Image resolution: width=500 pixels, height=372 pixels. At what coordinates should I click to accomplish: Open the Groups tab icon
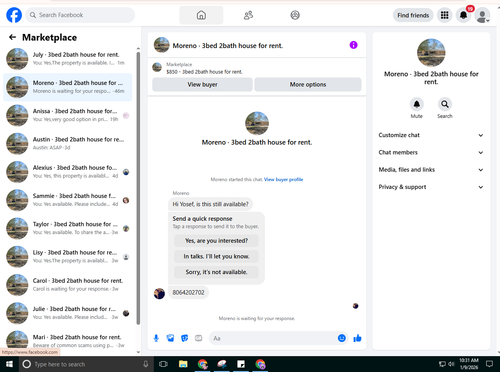295,15
